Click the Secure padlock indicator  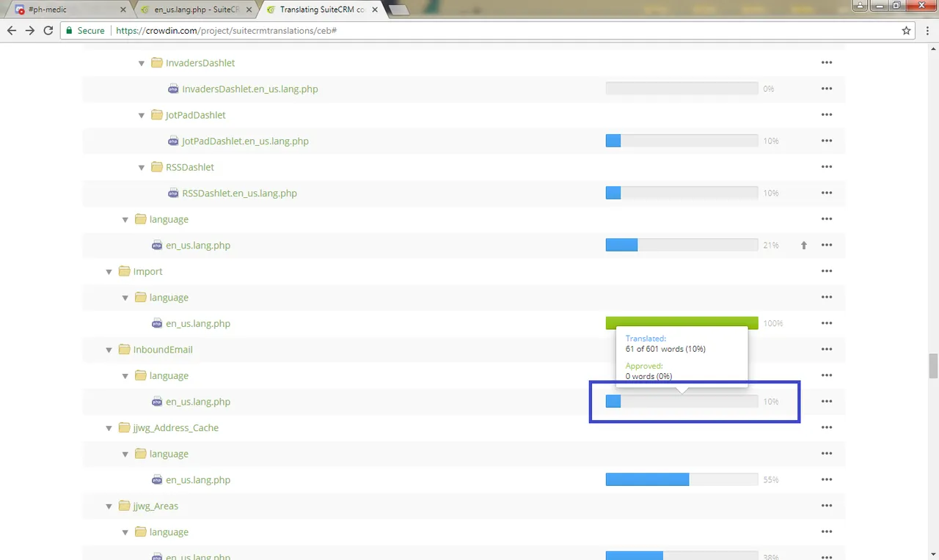click(85, 31)
